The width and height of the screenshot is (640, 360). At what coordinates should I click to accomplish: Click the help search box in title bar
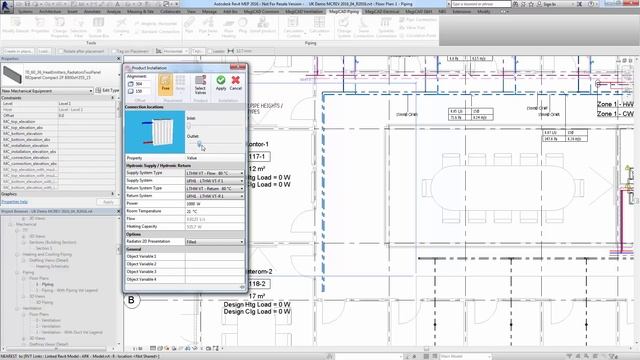pyautogui.click(x=481, y=4)
